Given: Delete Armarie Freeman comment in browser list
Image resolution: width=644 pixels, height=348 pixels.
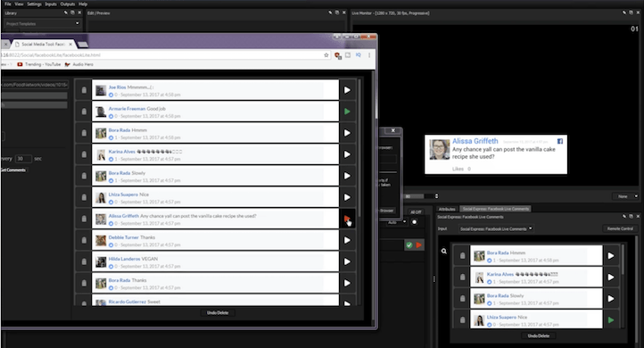Looking at the screenshot, I should point(84,112).
